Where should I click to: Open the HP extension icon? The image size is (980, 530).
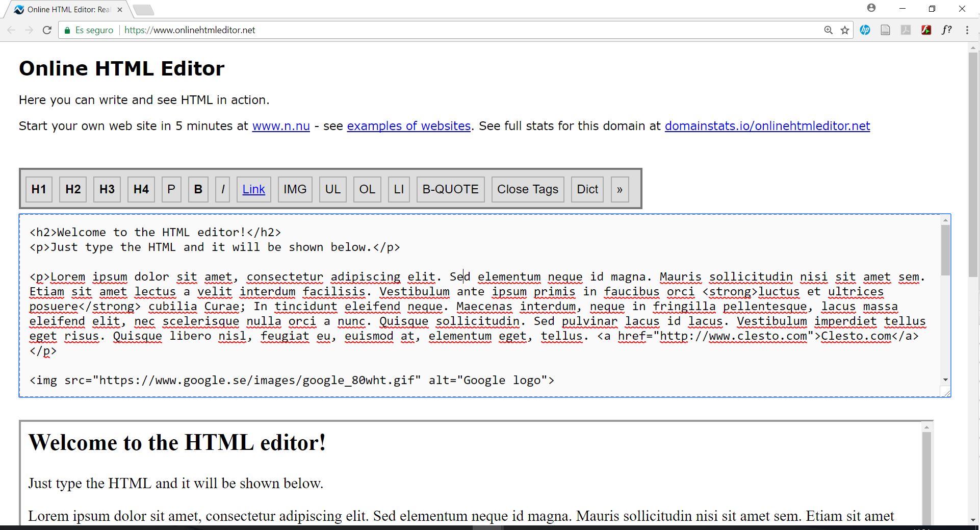tap(865, 30)
